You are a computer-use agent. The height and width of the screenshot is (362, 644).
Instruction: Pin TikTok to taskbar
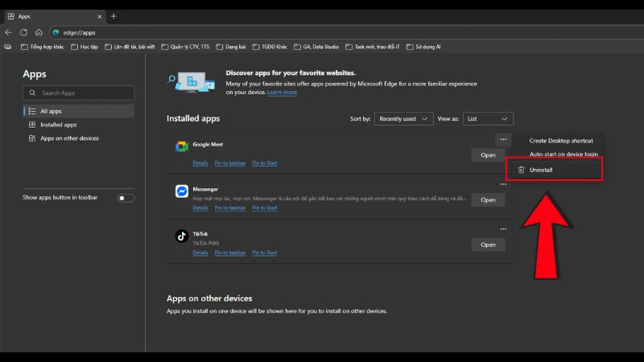coord(230,253)
